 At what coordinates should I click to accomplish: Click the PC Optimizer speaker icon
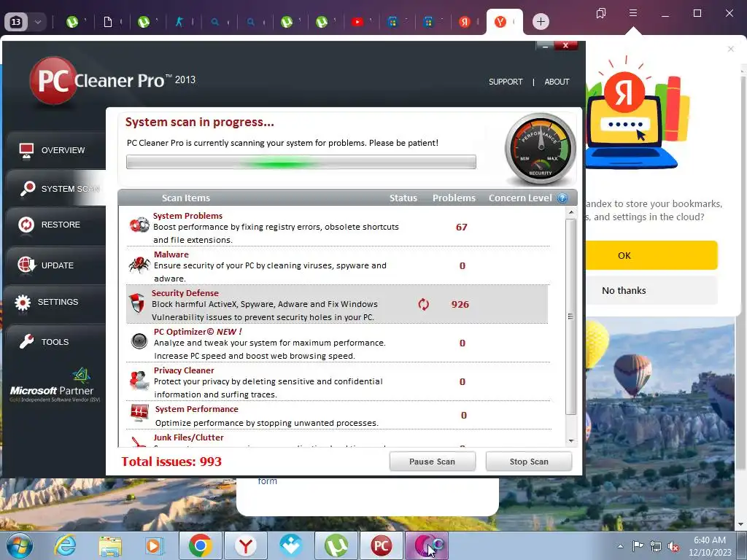click(x=139, y=341)
